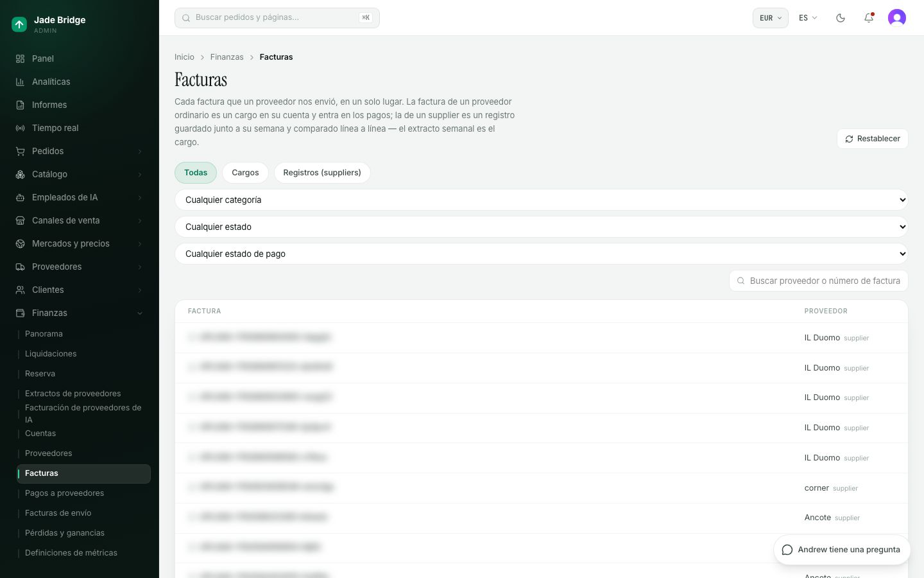The height and width of the screenshot is (578, 924).
Task: Open Cualquier estado de pago dropdown
Action: point(541,254)
